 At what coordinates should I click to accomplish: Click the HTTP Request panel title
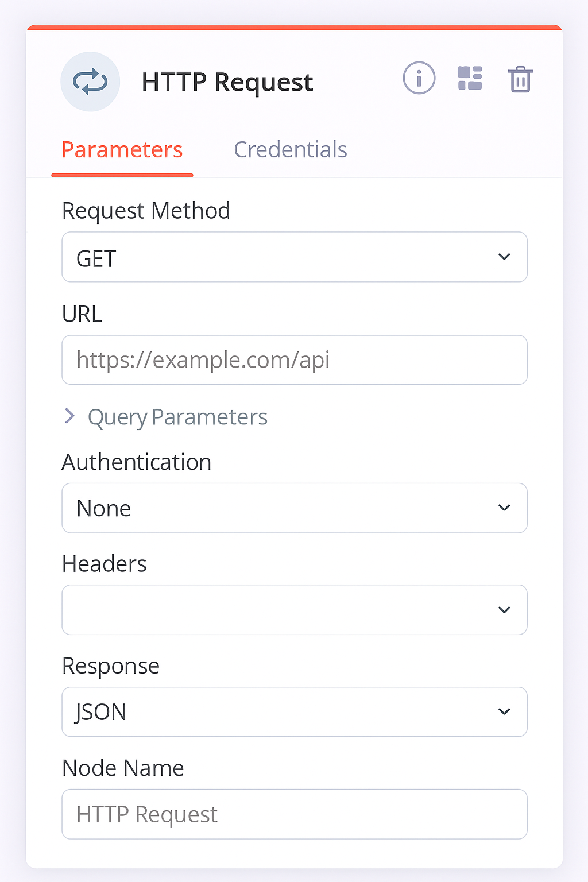(x=227, y=82)
